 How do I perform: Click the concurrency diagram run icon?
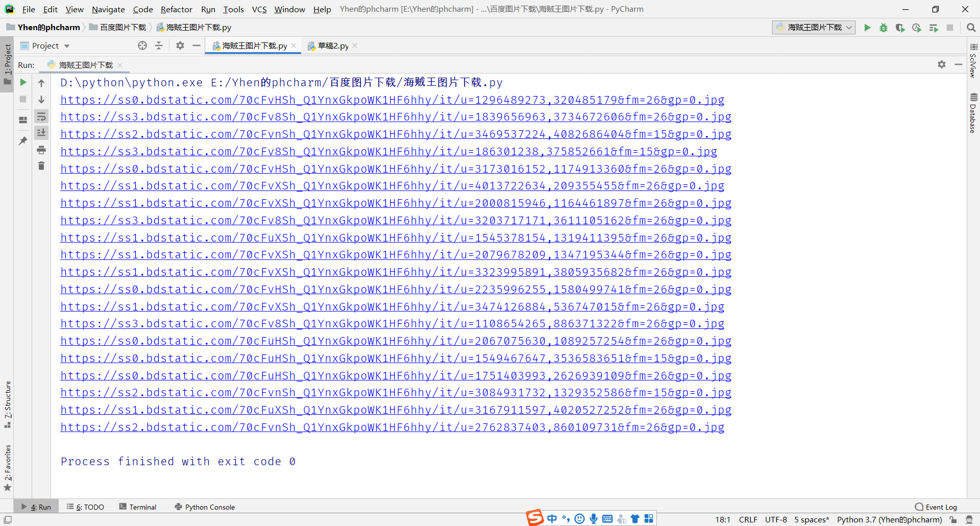point(934,28)
